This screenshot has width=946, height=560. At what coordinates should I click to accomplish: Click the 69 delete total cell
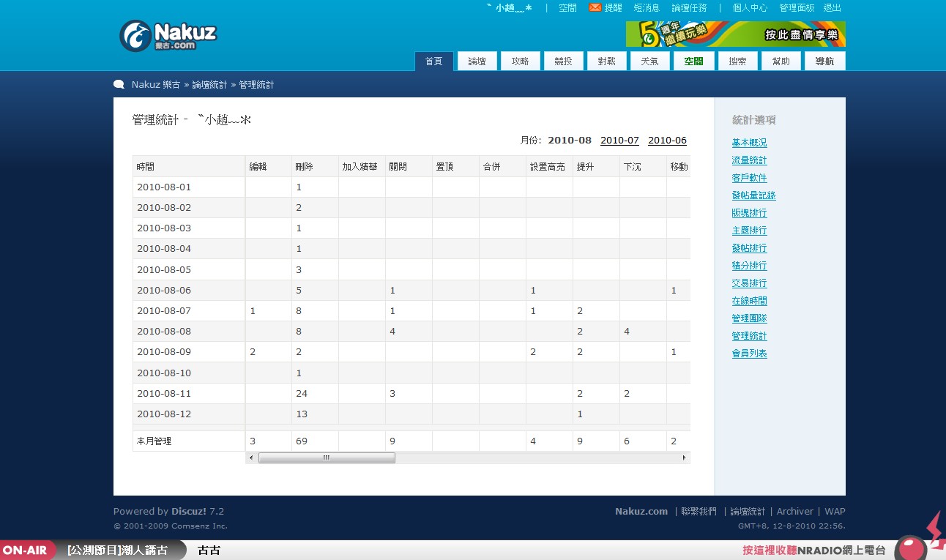click(x=315, y=441)
